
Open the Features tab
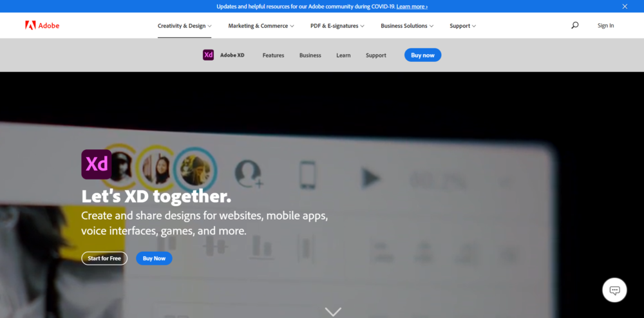(273, 55)
